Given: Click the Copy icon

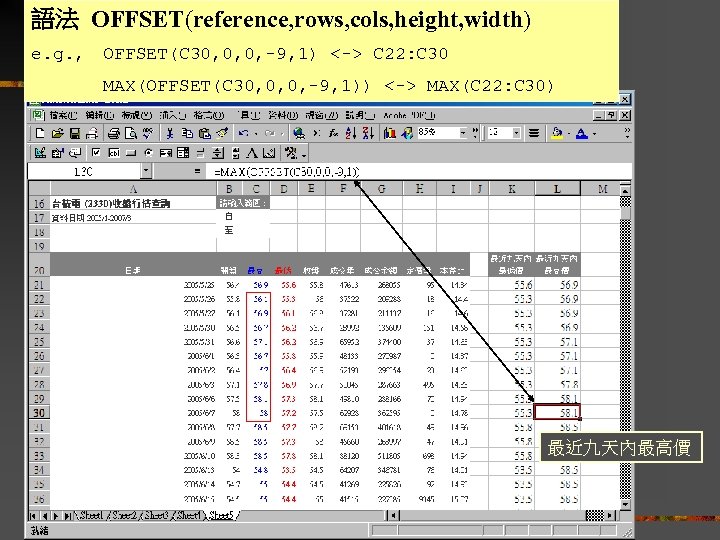Looking at the screenshot, I should 187,133.
